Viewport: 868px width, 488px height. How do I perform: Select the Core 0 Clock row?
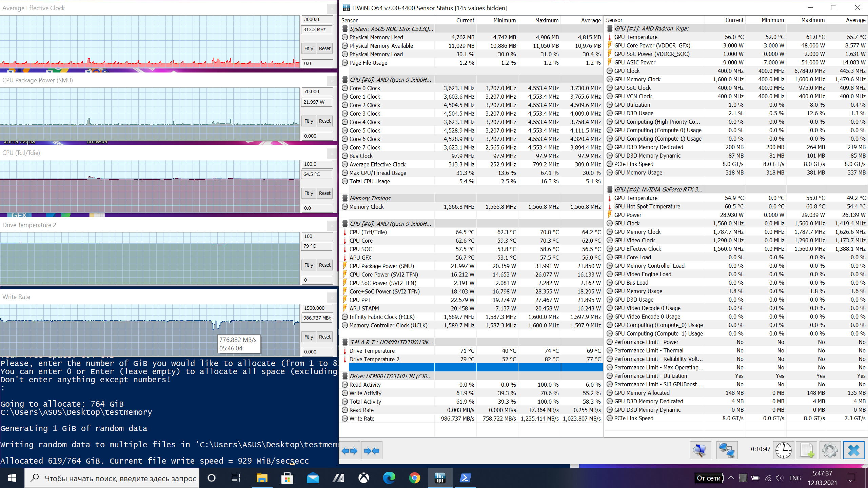point(471,88)
